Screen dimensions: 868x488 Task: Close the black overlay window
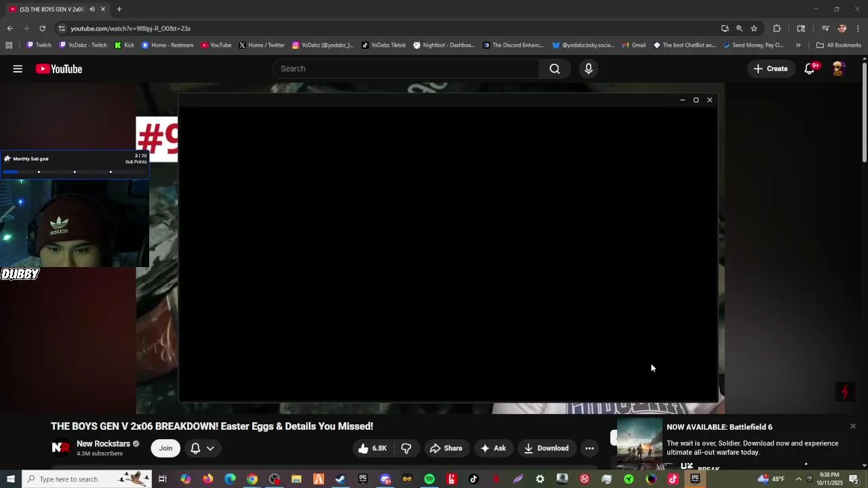coord(709,100)
